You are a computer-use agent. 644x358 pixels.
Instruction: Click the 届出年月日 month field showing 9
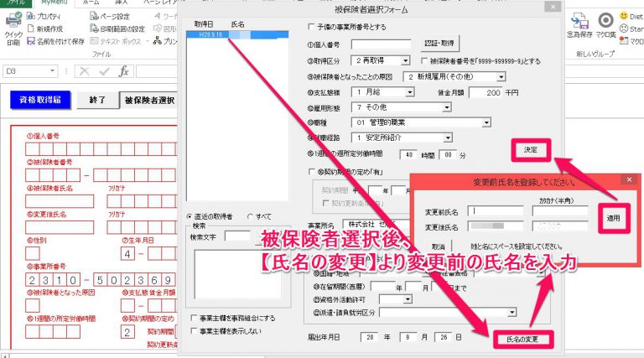coord(408,337)
